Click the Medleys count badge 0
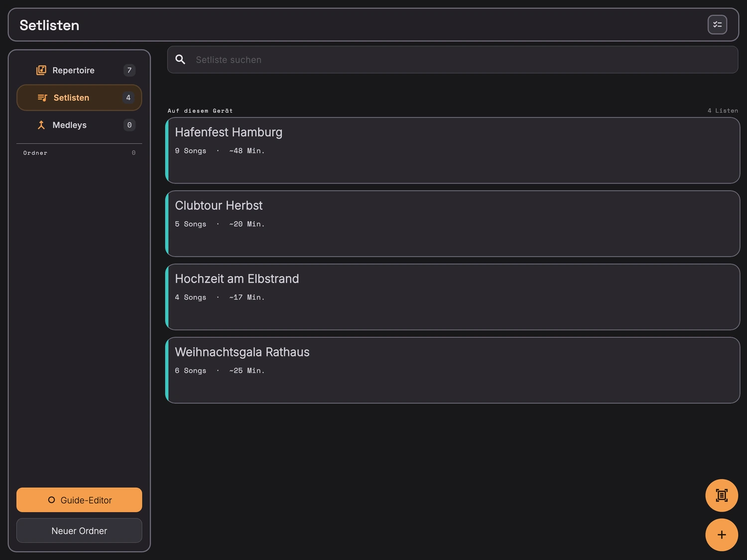 pos(129,125)
